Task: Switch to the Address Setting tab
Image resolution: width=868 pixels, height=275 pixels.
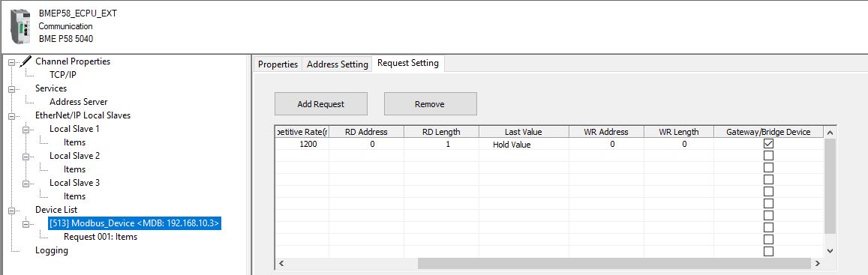Action: (337, 64)
